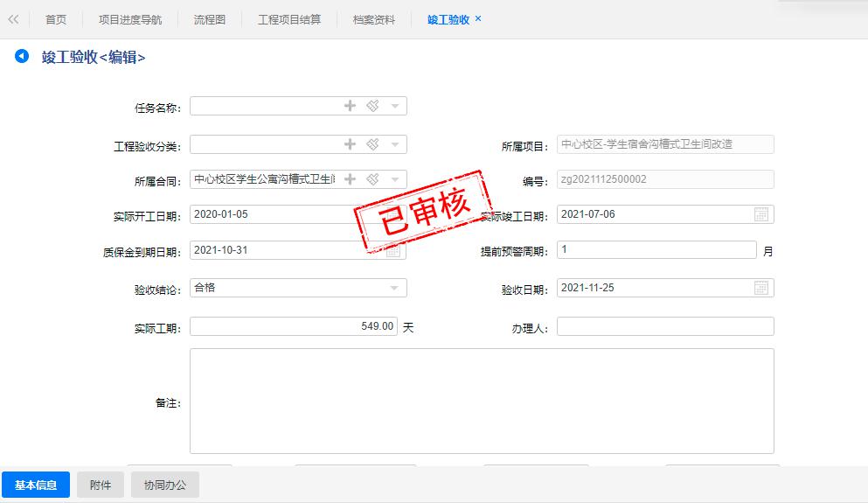Open the 验收结论 dropdown
This screenshot has height=503, width=868.
[395, 288]
